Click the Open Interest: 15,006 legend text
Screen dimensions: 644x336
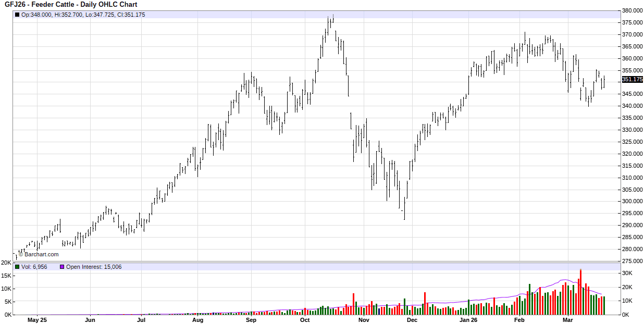tap(94, 267)
